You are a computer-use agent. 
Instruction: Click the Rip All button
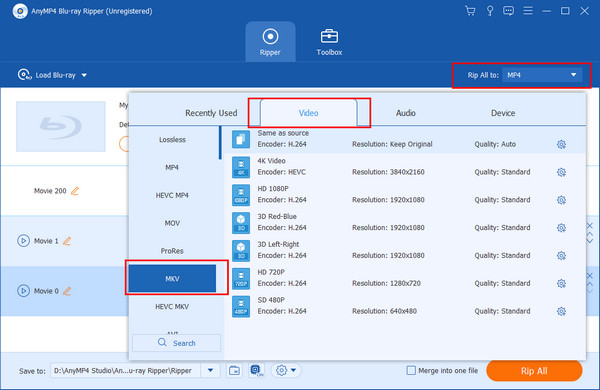[534, 370]
